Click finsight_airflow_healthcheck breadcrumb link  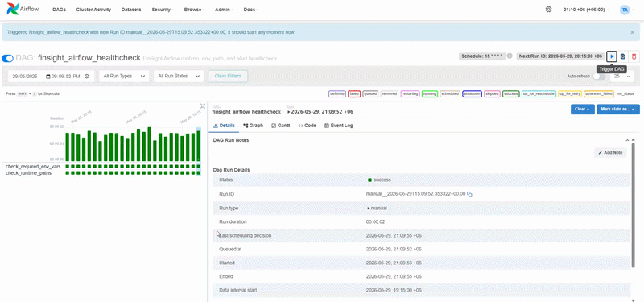(x=246, y=112)
